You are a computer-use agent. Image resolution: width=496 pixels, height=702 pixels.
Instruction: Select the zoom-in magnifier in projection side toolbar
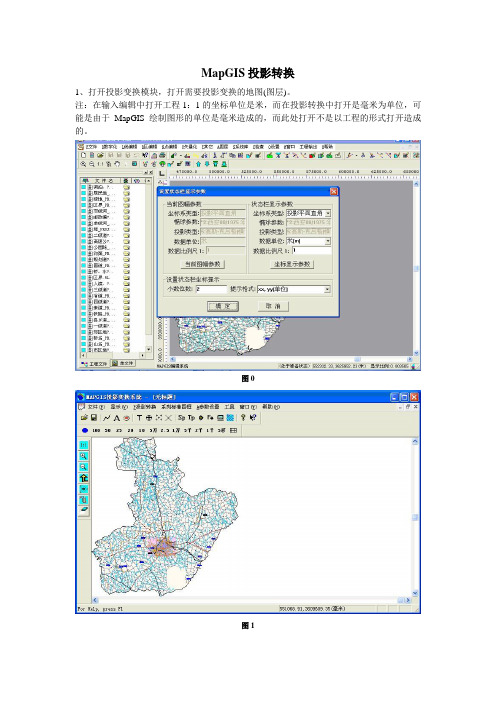tap(84, 456)
